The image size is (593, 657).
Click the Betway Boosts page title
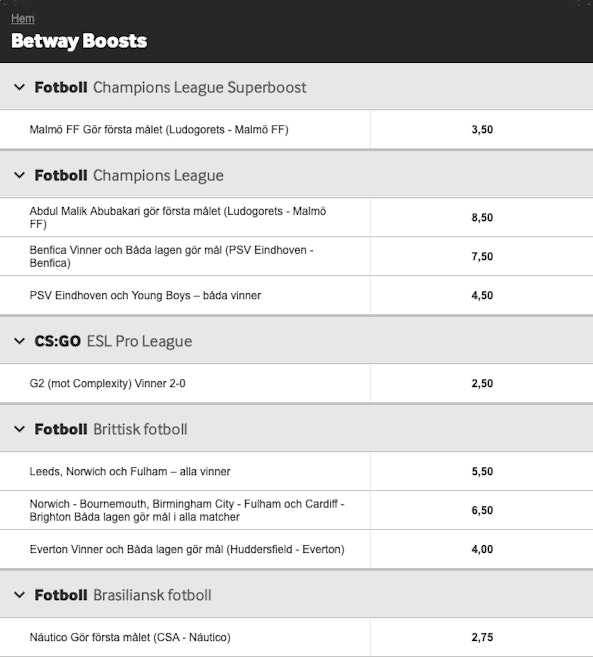79,41
